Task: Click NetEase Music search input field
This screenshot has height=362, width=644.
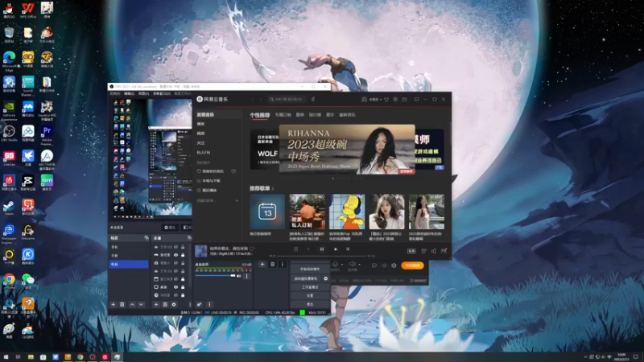Action: 287,99
